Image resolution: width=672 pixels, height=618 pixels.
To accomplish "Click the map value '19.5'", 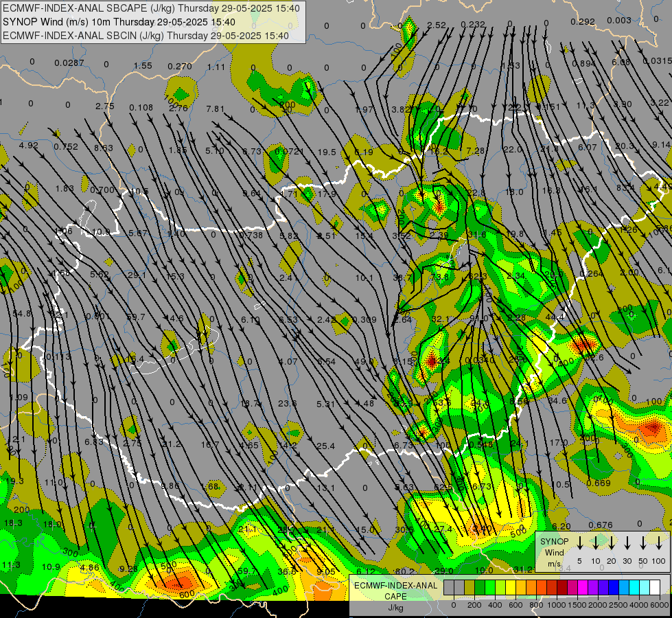I will coord(327,152).
